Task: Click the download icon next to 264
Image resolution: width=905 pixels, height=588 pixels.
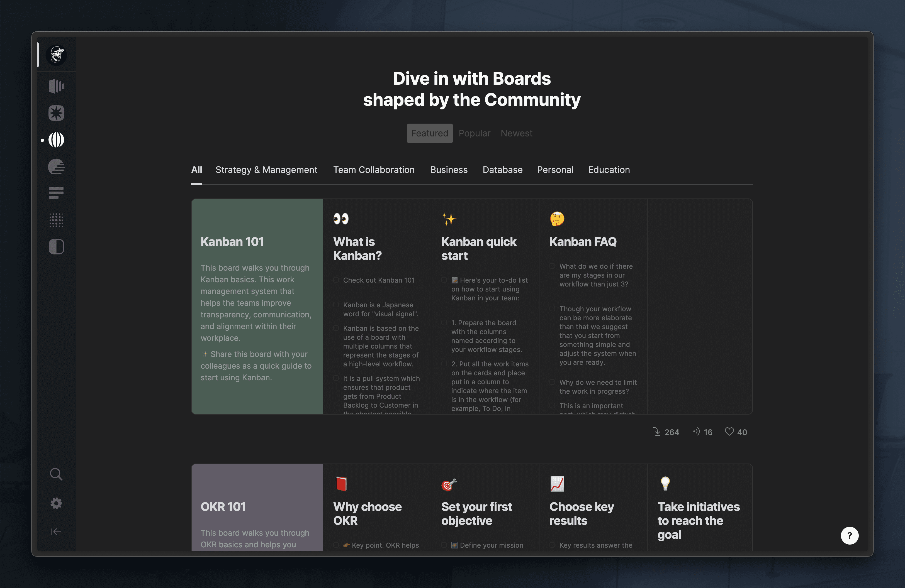Action: pyautogui.click(x=657, y=432)
